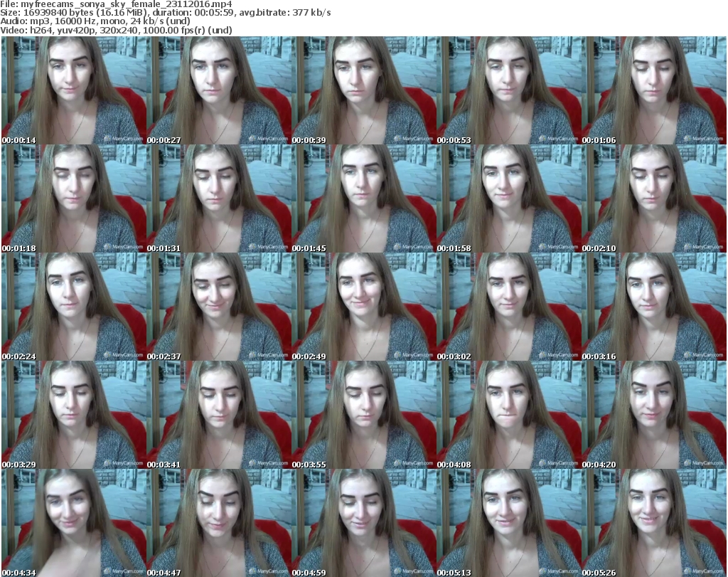Select the frame timestamped 00:04:20

click(x=654, y=415)
